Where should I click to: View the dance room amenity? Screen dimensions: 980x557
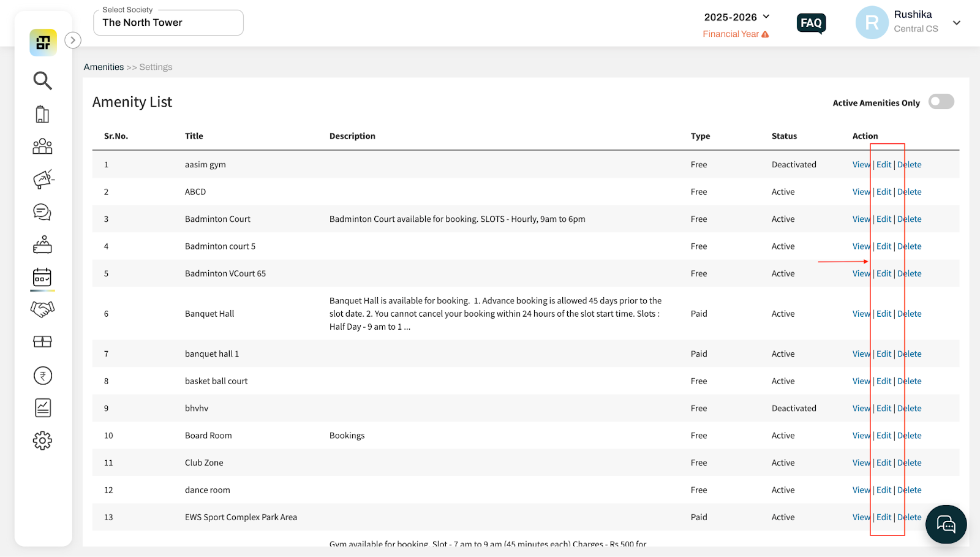861,490
